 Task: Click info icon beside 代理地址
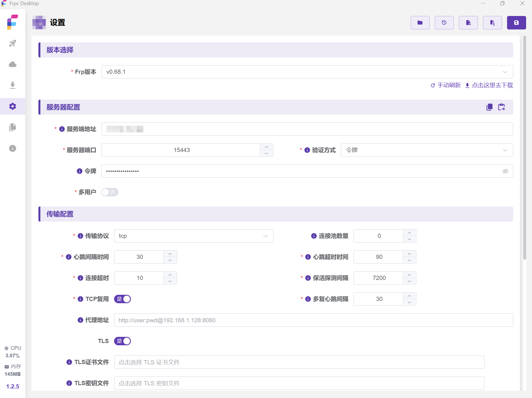click(x=80, y=320)
